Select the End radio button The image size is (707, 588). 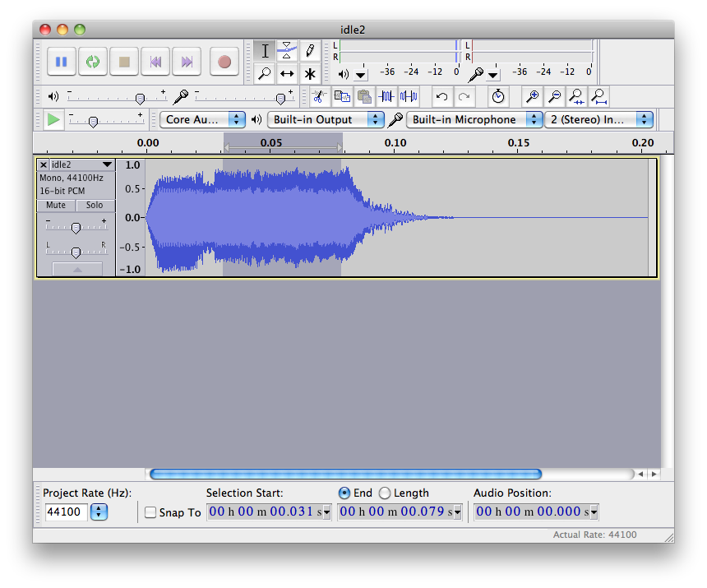[x=344, y=493]
